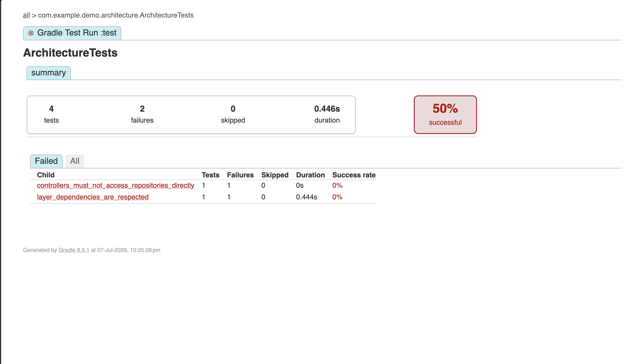Switch to the Failed tab
The width and height of the screenshot is (643, 364).
46,161
